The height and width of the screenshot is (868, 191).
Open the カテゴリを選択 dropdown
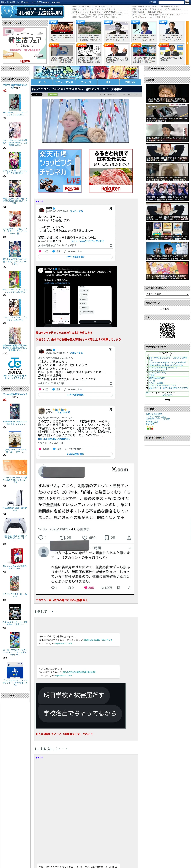click(167, 294)
